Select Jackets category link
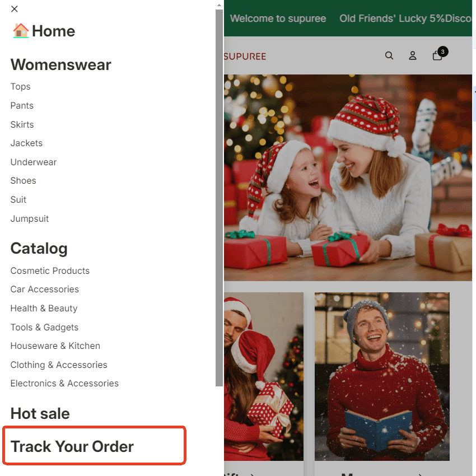 [x=26, y=143]
